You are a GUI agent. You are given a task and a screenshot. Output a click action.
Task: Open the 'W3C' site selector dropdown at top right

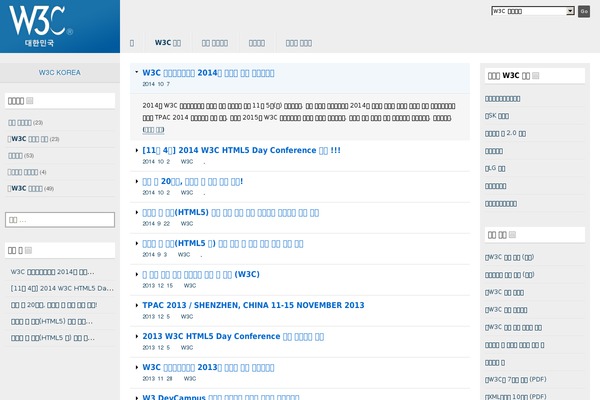533,11
